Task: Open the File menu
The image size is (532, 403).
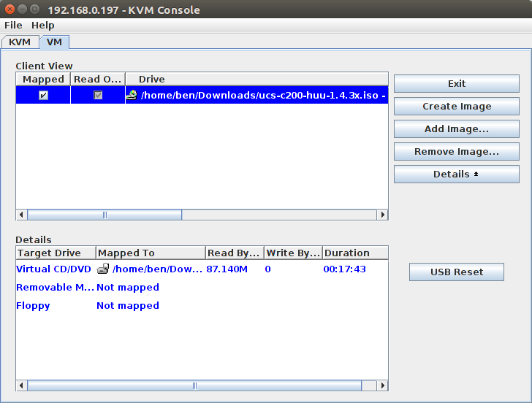Action: coord(13,25)
